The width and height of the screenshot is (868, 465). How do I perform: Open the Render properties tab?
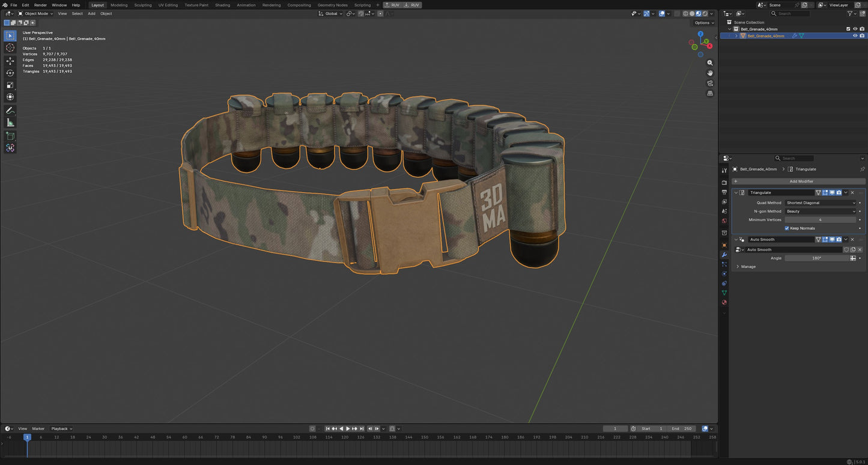[724, 183]
